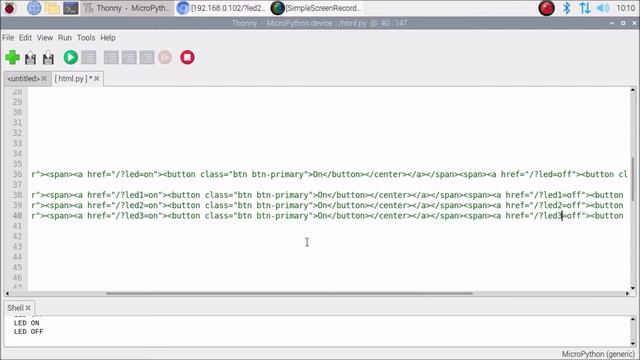Open the Tools menu
This screenshot has width=640, height=360.
pos(86,38)
